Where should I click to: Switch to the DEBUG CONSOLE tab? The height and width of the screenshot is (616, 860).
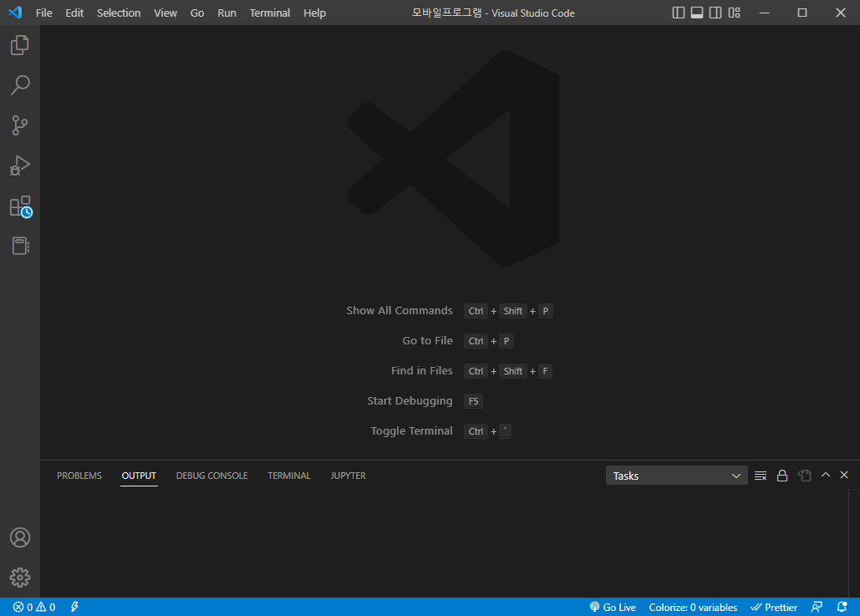coord(211,476)
